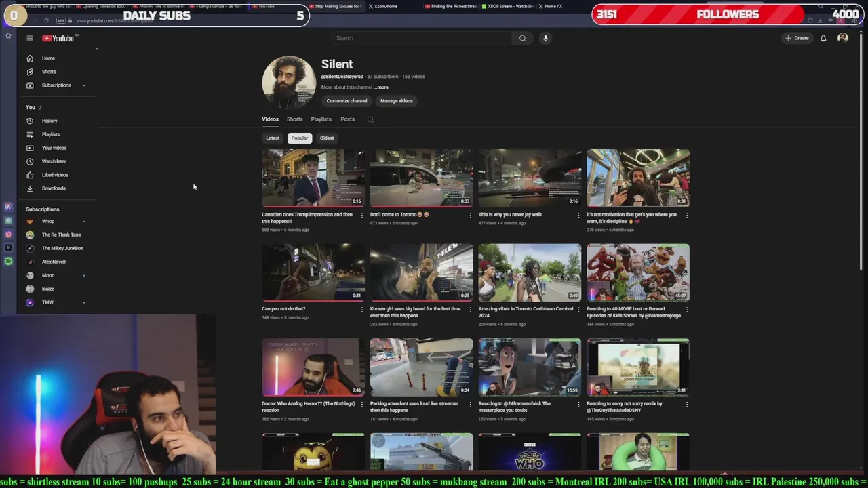Open options for Can you not do that video

(361, 310)
